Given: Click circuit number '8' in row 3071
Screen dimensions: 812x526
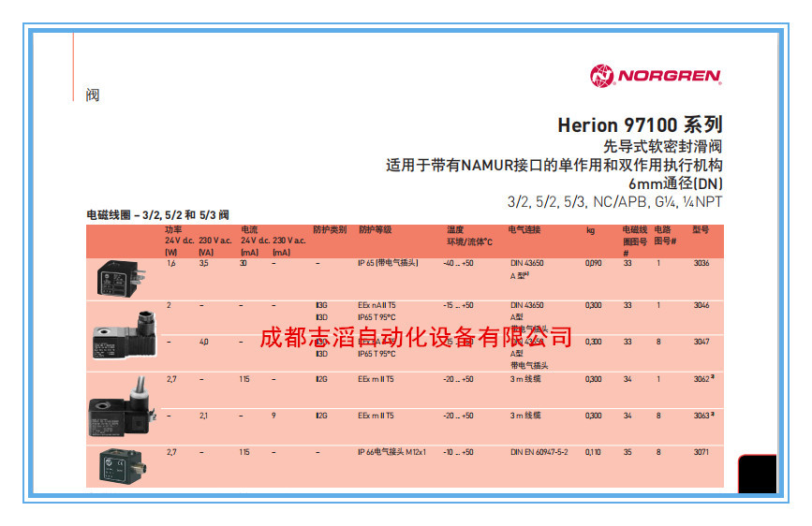Looking at the screenshot, I should coord(658,452).
